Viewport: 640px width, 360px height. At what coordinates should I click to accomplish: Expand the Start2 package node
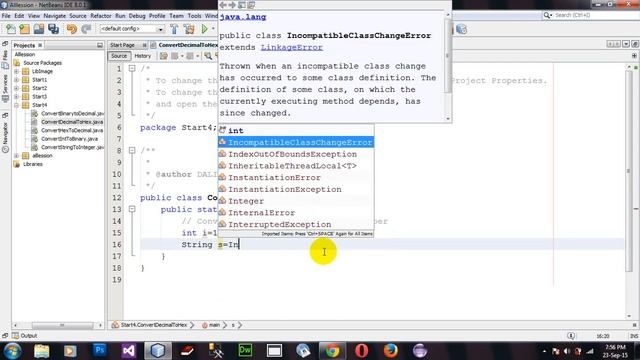pyautogui.click(x=17, y=88)
